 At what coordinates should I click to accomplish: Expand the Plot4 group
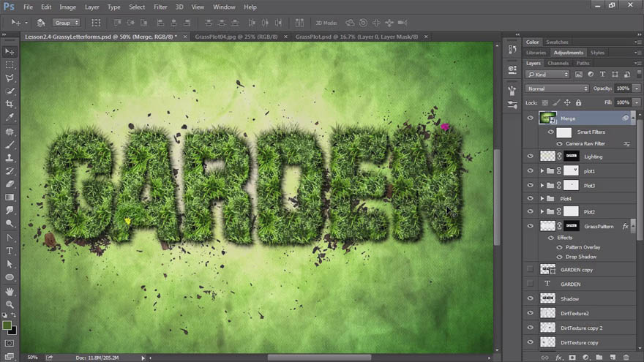(x=542, y=199)
